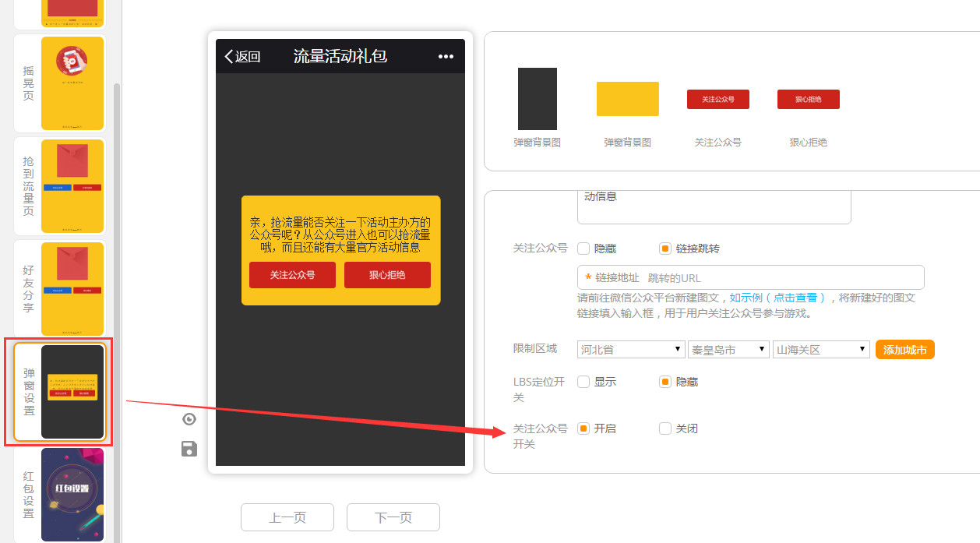Click the eye preview icon beside phone
This screenshot has width=980, height=543.
(189, 420)
